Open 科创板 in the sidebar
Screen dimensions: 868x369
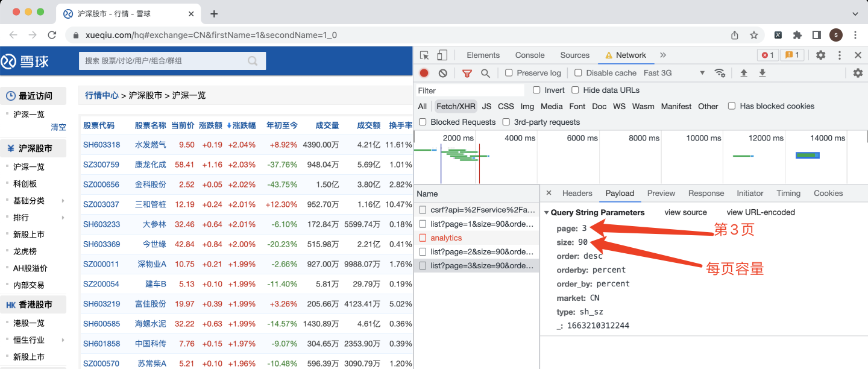click(25, 184)
